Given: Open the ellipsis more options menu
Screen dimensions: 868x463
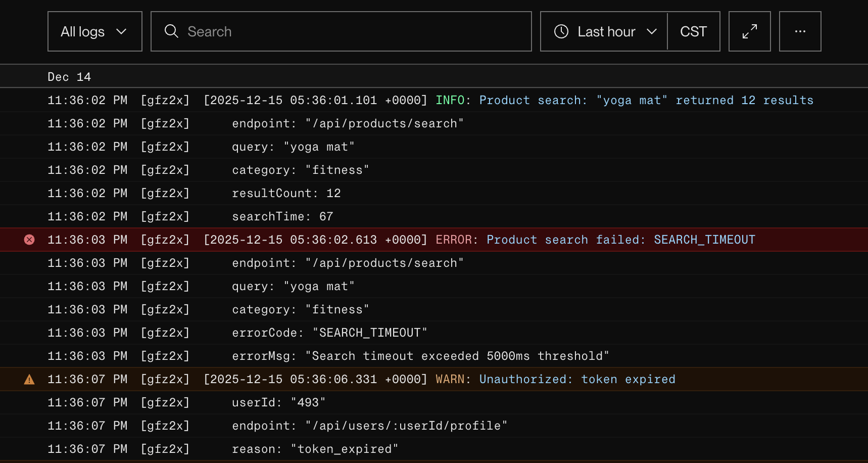Looking at the screenshot, I should click(x=800, y=31).
